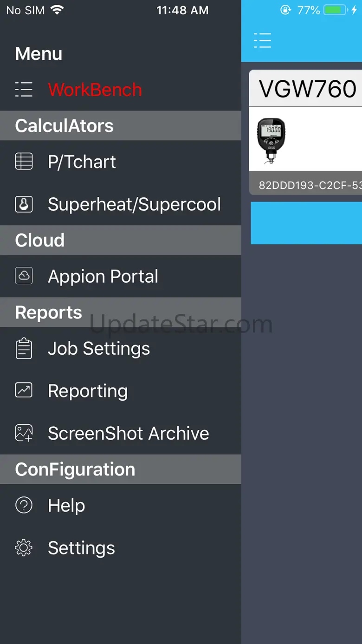This screenshot has width=362, height=644.
Task: Tap the device UUID text 82DDD193
Action: [x=310, y=185]
